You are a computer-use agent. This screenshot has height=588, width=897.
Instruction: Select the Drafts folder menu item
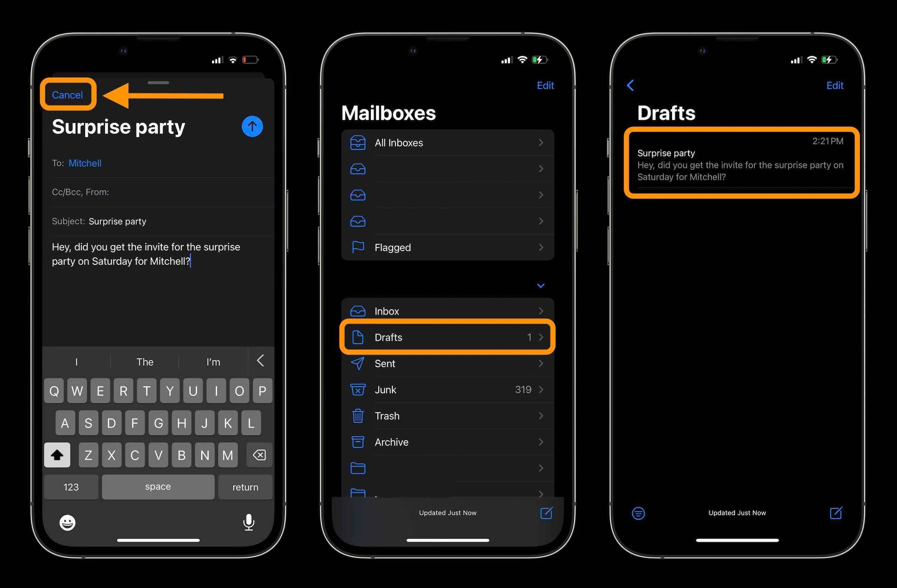click(448, 337)
